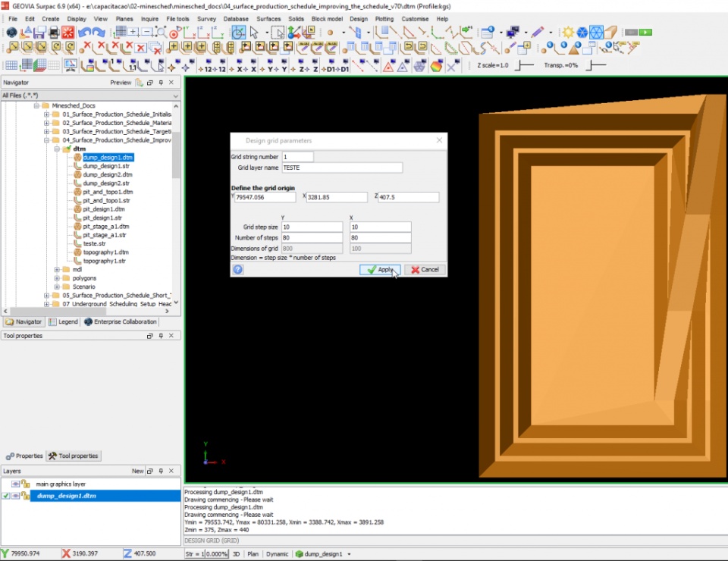Click the pencil edit tool icon
Viewport: 728px width, 561px height.
[538, 33]
